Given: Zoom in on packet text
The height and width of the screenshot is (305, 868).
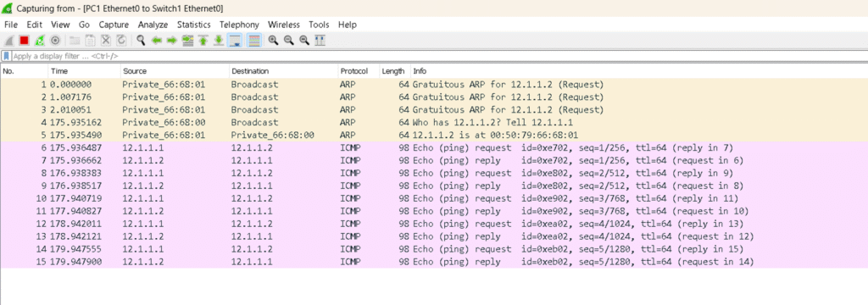Looking at the screenshot, I should click(273, 40).
